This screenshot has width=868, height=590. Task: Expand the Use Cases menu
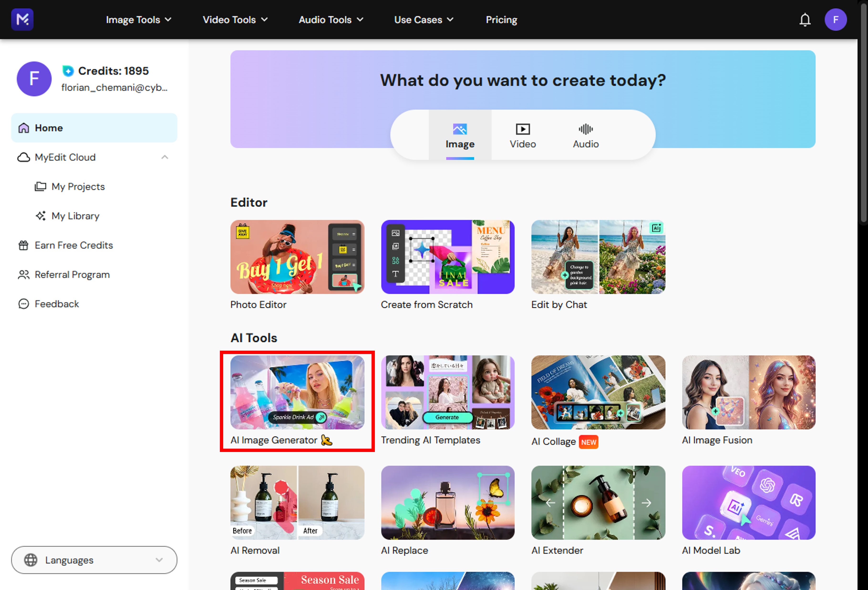click(x=424, y=19)
